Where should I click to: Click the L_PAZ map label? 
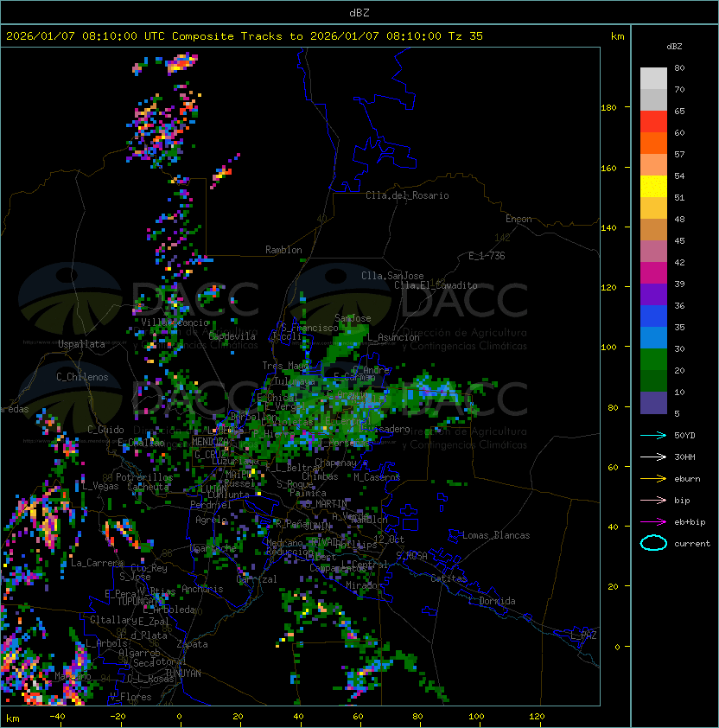583,635
